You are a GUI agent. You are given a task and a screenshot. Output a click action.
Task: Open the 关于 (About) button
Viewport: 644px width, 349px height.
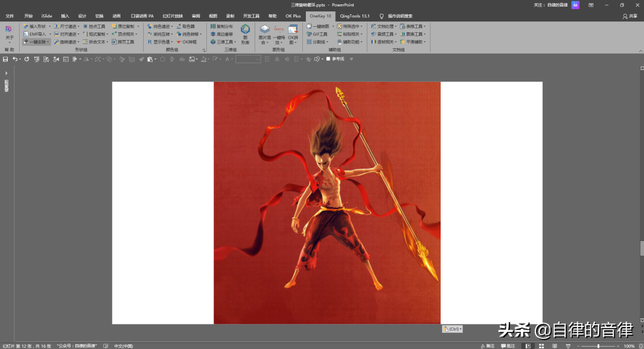(x=10, y=34)
